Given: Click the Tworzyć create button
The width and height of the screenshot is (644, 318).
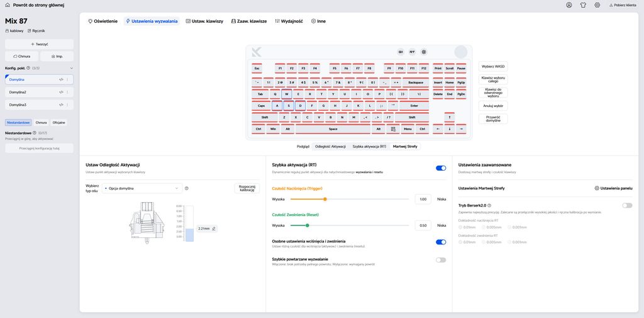Looking at the screenshot, I should pyautogui.click(x=40, y=44).
